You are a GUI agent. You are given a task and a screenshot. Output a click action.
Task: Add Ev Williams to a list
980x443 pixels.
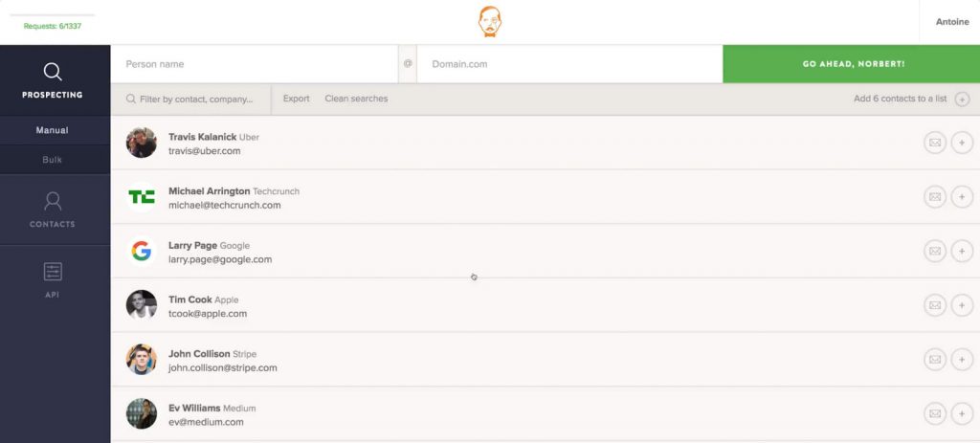click(x=962, y=413)
